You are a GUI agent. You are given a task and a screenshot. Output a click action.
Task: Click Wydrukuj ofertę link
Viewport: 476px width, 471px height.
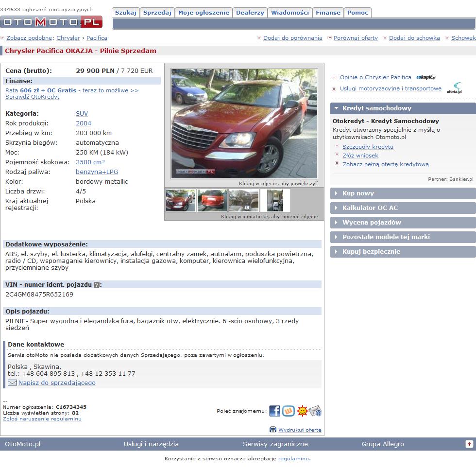[300, 430]
